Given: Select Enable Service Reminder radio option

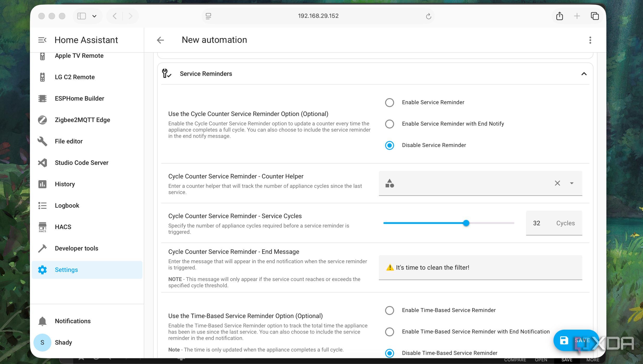Looking at the screenshot, I should click(389, 102).
